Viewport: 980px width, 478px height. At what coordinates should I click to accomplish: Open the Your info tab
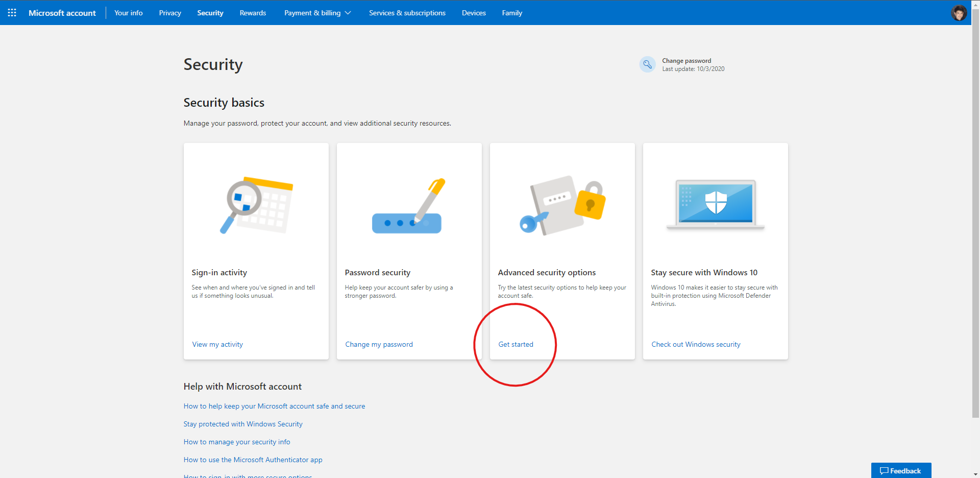coord(129,13)
